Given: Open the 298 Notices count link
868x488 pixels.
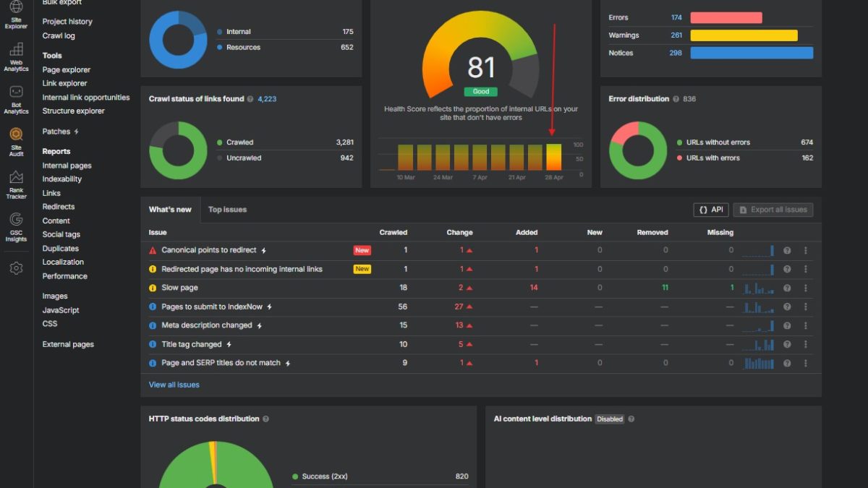Looking at the screenshot, I should (676, 53).
